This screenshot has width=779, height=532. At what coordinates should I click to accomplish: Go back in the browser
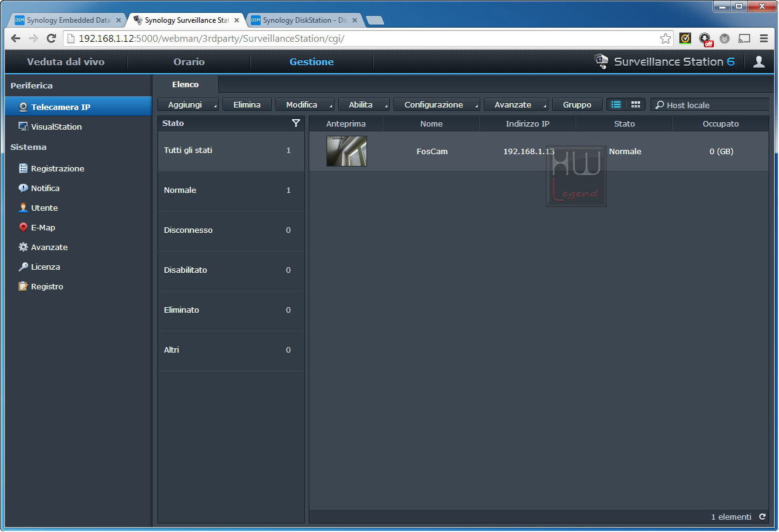16,38
